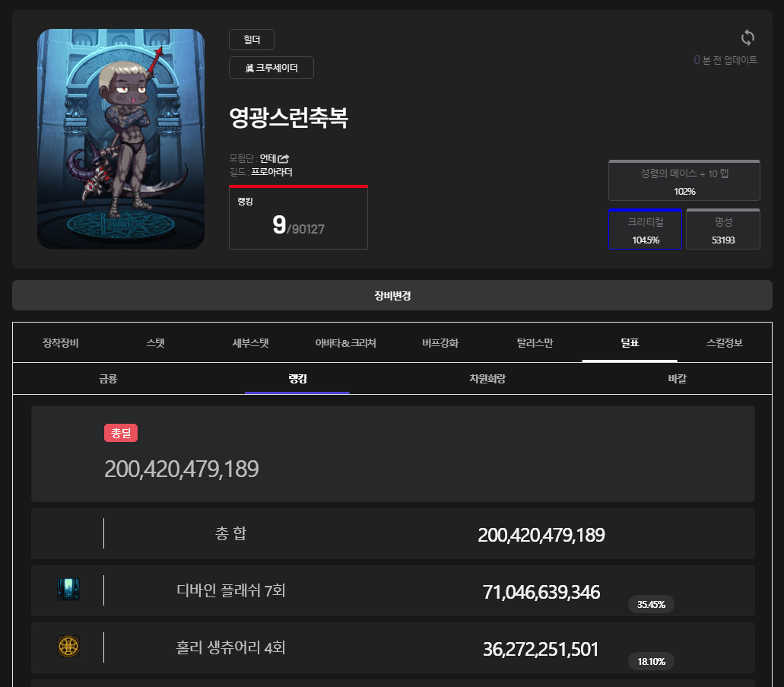Open the adventure guild share link icon
Screen dimensions: 784x687
click(284, 158)
